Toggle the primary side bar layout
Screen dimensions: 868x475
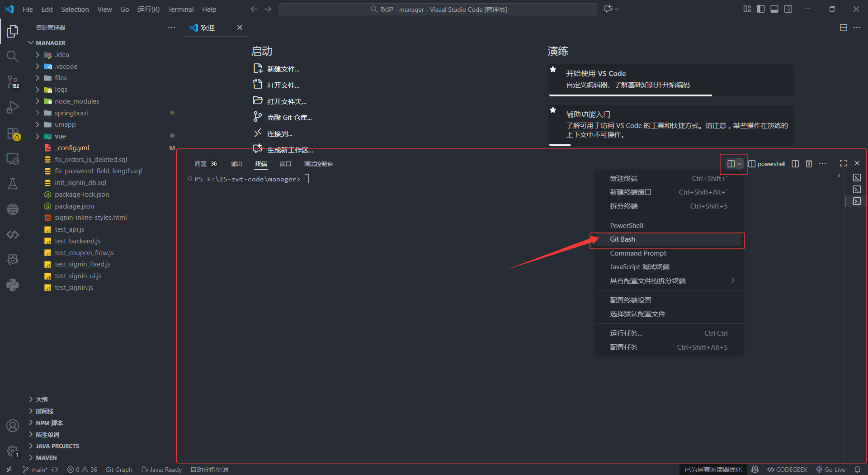click(761, 9)
